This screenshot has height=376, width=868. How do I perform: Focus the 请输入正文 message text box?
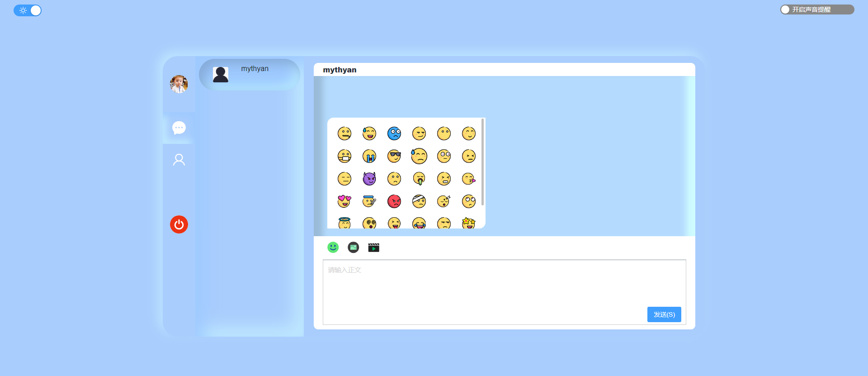coord(505,292)
